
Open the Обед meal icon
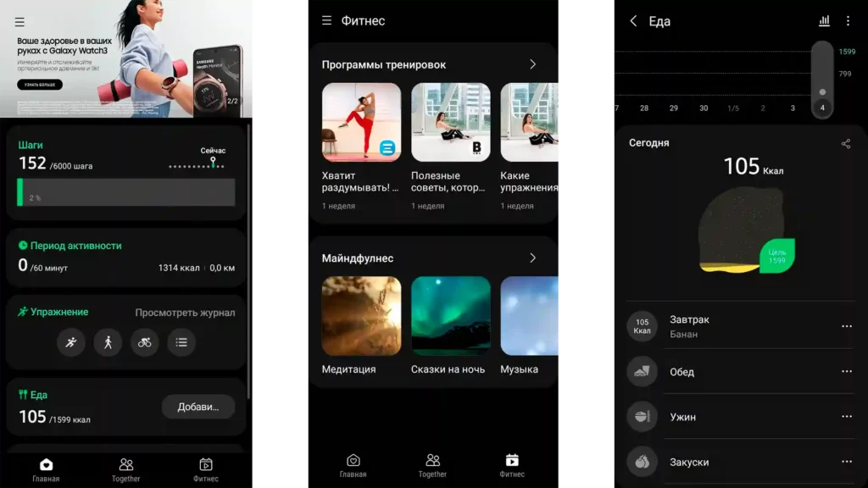tap(643, 371)
